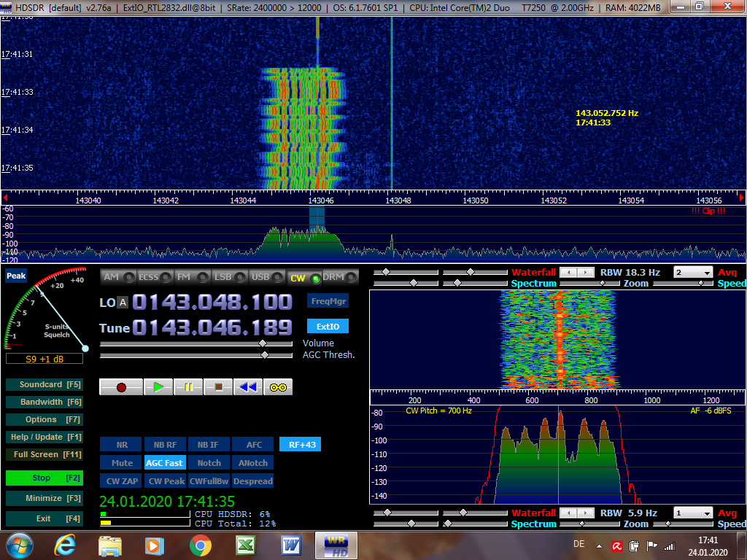This screenshot has width=747, height=560.
Task: Open Help / Update [F1]
Action: [44, 437]
